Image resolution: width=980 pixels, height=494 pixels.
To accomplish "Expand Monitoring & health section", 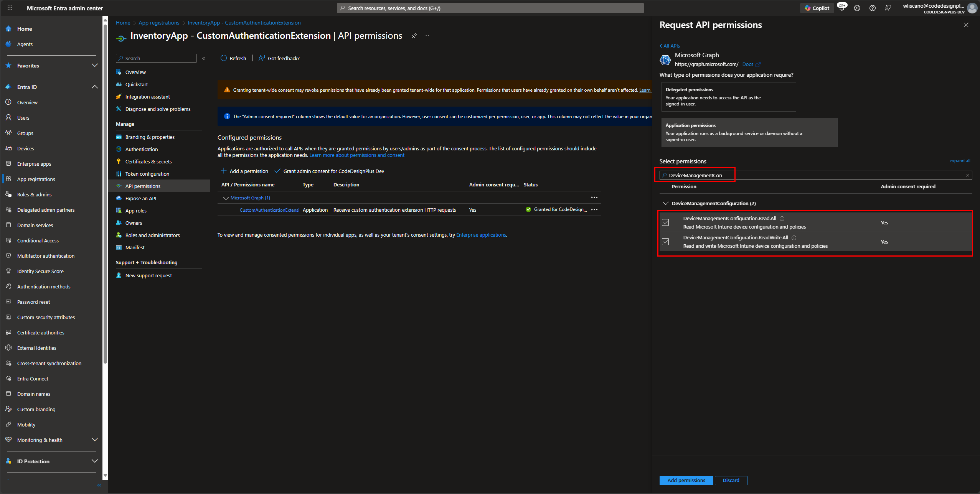I will click(94, 440).
